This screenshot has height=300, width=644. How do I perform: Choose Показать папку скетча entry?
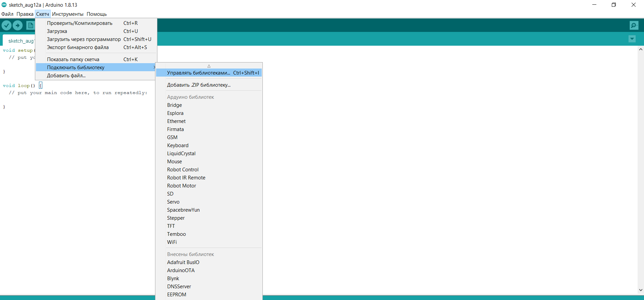coord(96,59)
